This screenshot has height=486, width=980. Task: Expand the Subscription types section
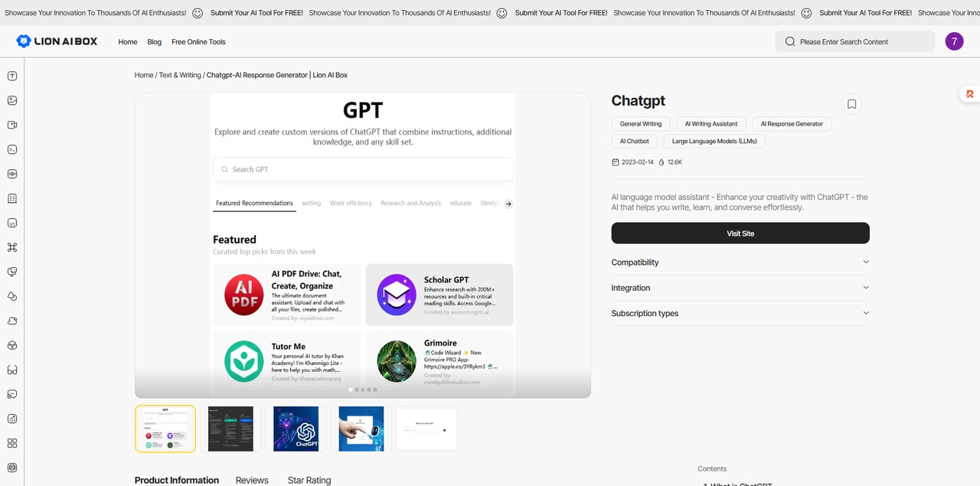pyautogui.click(x=740, y=313)
